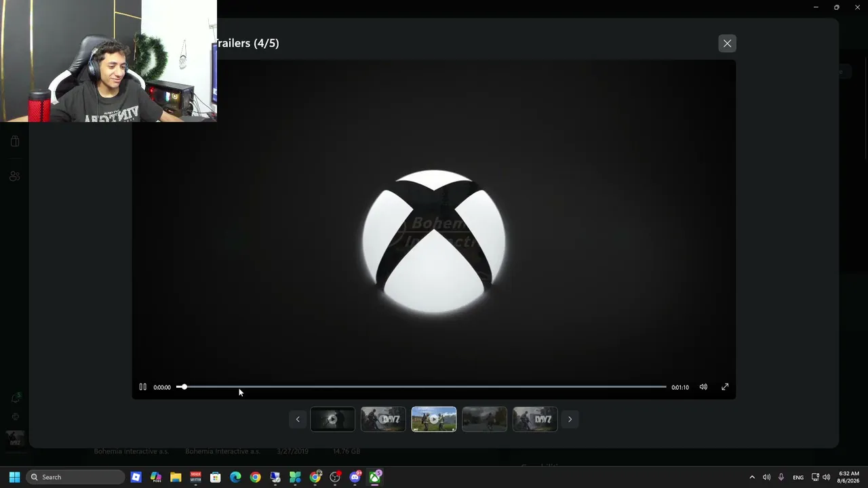The width and height of the screenshot is (868, 488).
Task: Select the first dark trailer thumbnail
Action: [332, 420]
